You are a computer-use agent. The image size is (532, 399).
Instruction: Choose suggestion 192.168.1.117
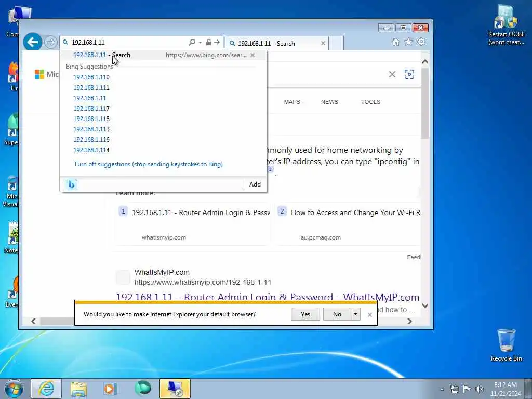tap(91, 108)
